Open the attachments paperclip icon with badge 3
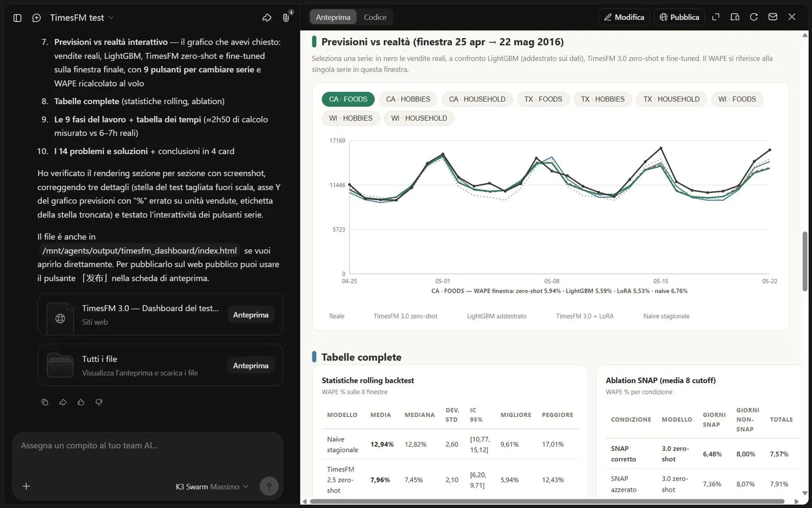This screenshot has width=812, height=508. [286, 17]
